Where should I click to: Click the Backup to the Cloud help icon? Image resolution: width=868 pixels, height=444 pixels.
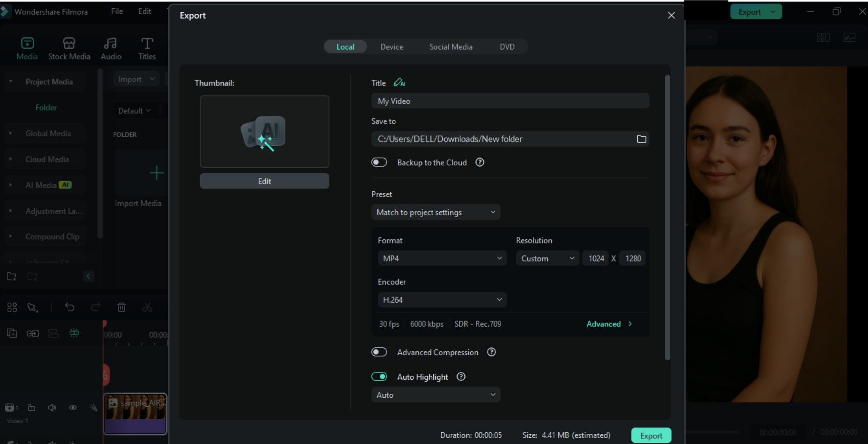coord(480,162)
